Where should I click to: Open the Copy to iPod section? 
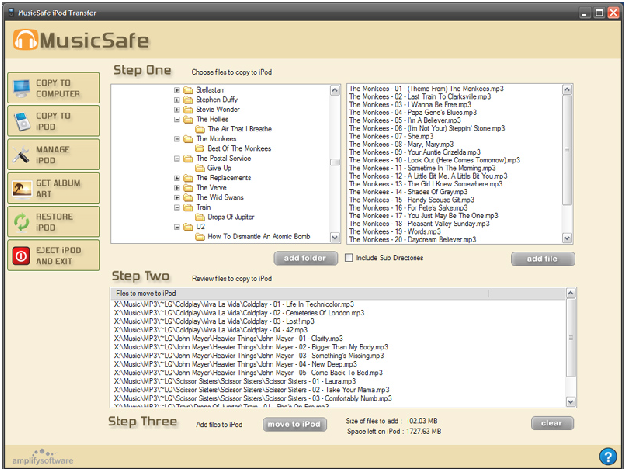point(53,121)
